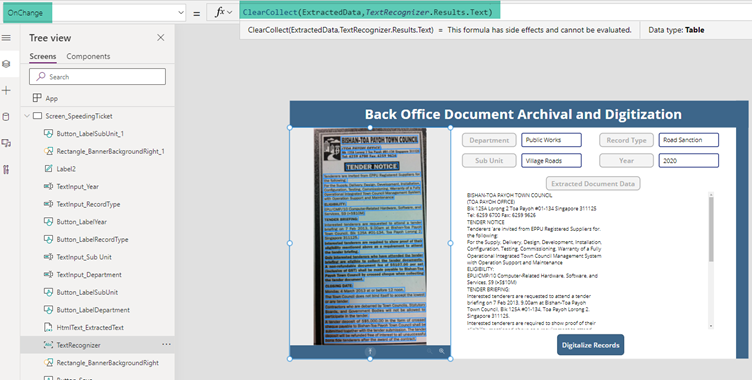Click the Insert plus icon
Image resolution: width=752 pixels, height=380 pixels.
[x=6, y=90]
